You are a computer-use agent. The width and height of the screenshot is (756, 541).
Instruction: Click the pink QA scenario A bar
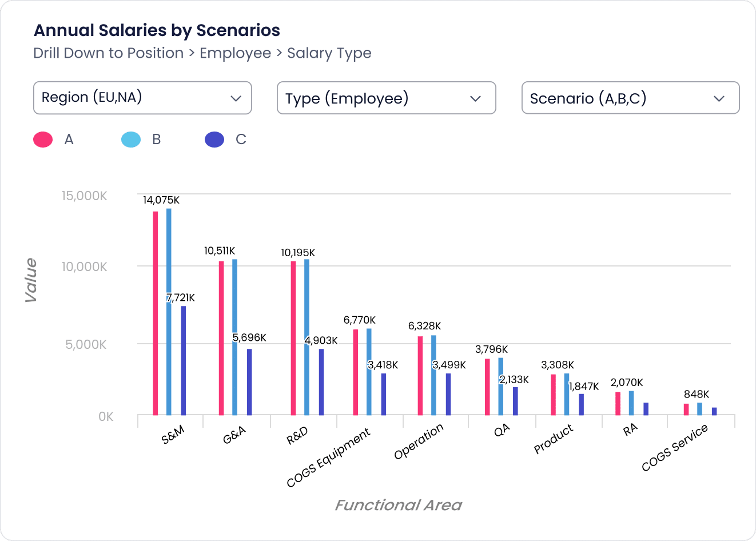click(x=487, y=387)
